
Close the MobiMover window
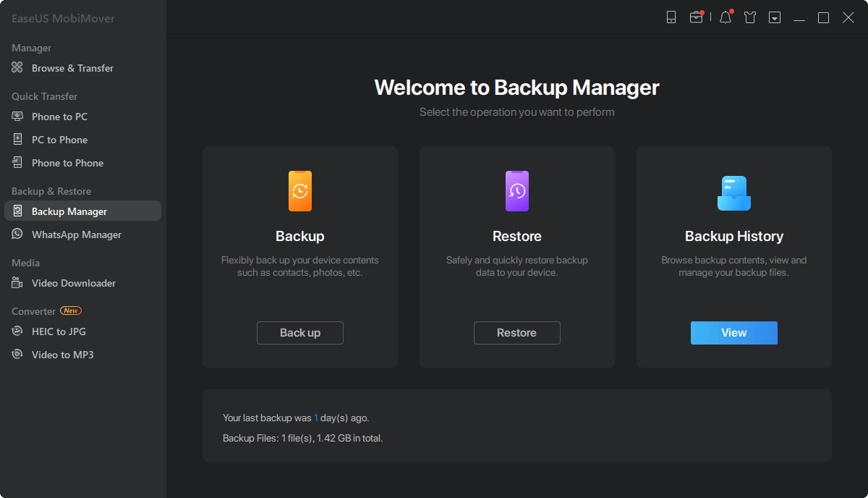click(x=848, y=18)
